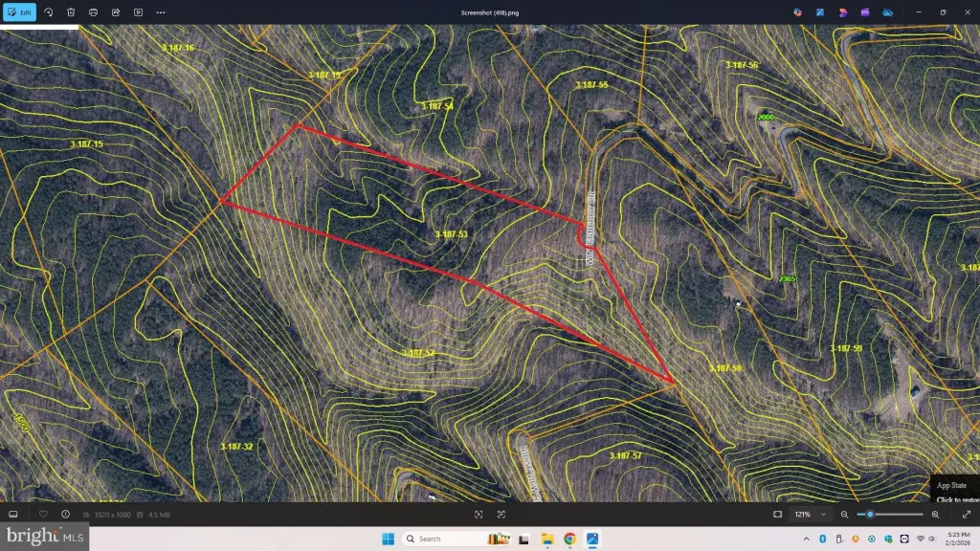The height and width of the screenshot is (551, 980).
Task: Print the screenshot image
Action: 93,12
